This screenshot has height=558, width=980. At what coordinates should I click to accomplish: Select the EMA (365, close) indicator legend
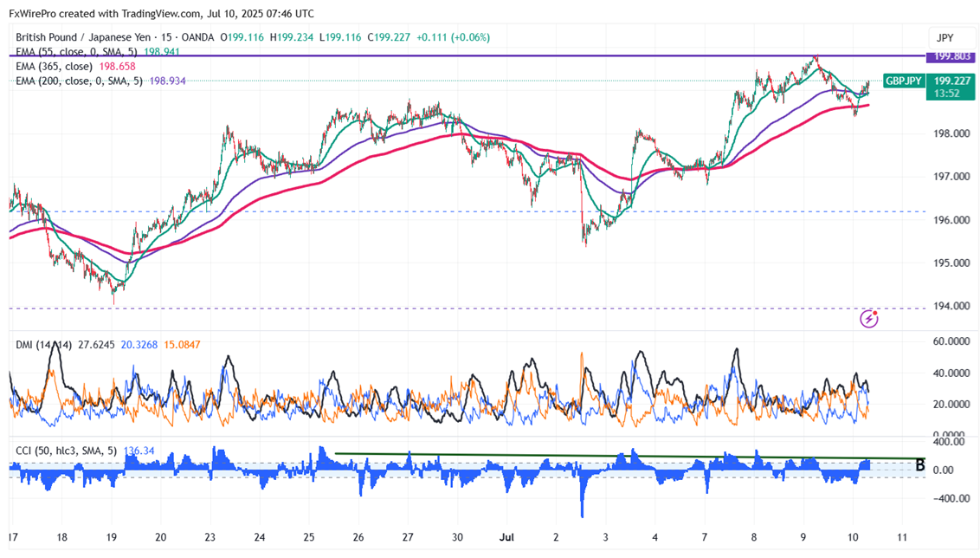[x=54, y=67]
